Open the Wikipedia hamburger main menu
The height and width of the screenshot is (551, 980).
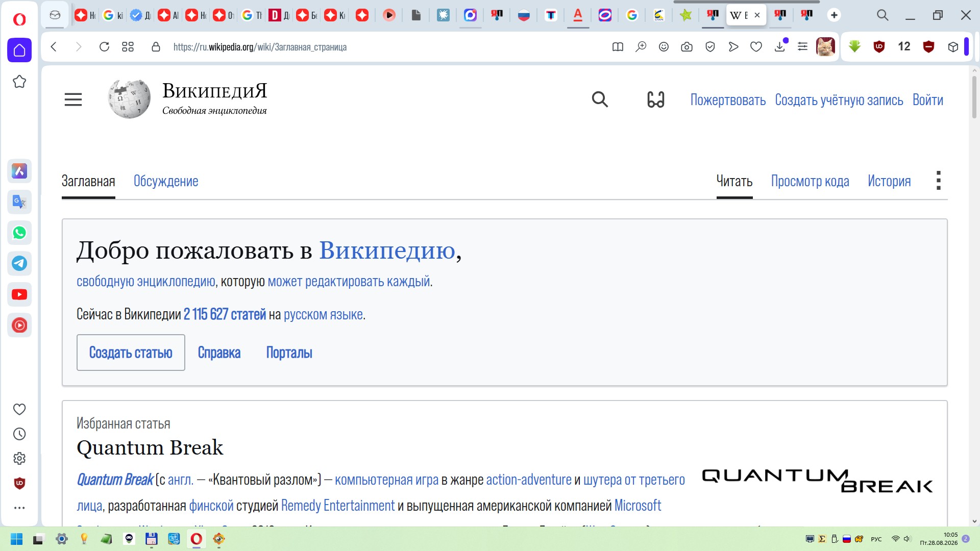73,99
